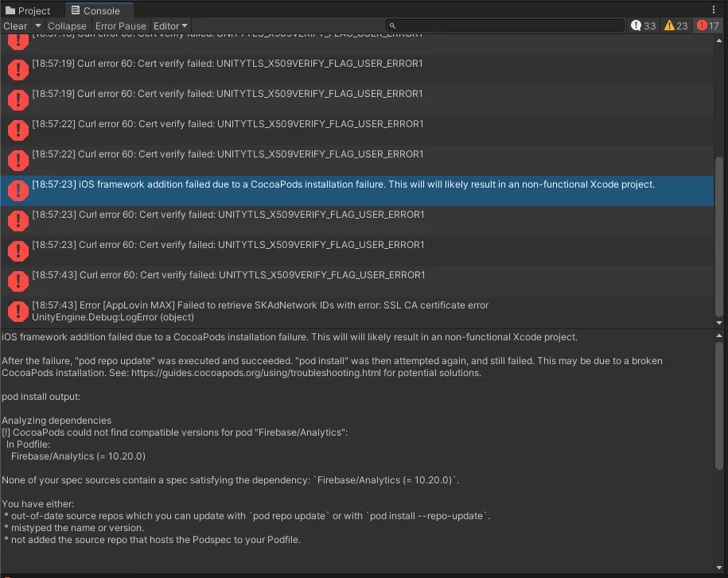Select the 18:57:43 Curl error 60 entry
Screen dimensions: 728x578
pyautogui.click(x=356, y=281)
